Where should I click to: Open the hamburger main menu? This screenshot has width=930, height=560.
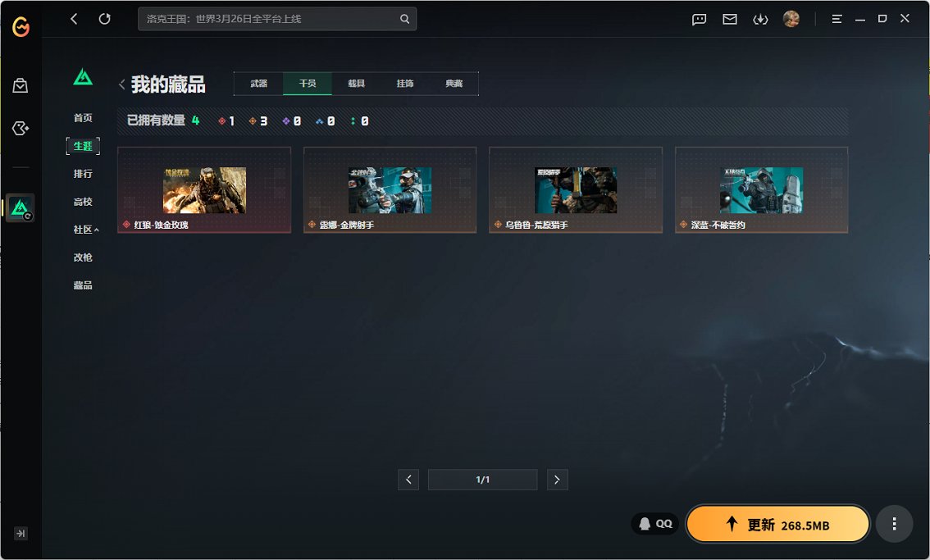[837, 19]
